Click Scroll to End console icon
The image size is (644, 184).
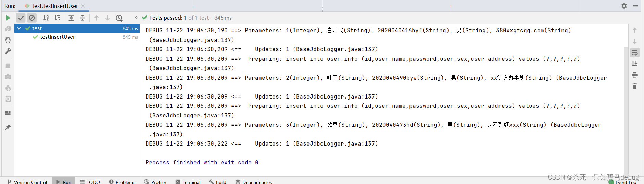635,64
